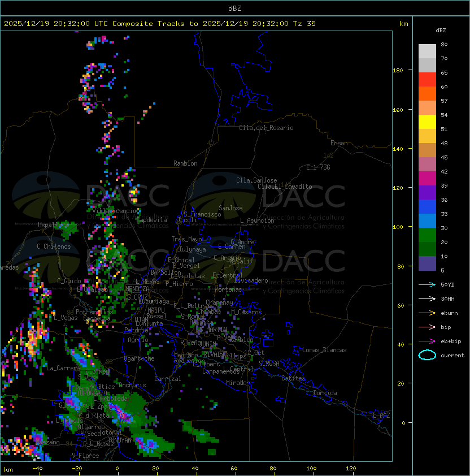Viewport: 470px width, 476px height.
Task: Click the 'Divisadero' map label
Action: pyautogui.click(x=251, y=280)
